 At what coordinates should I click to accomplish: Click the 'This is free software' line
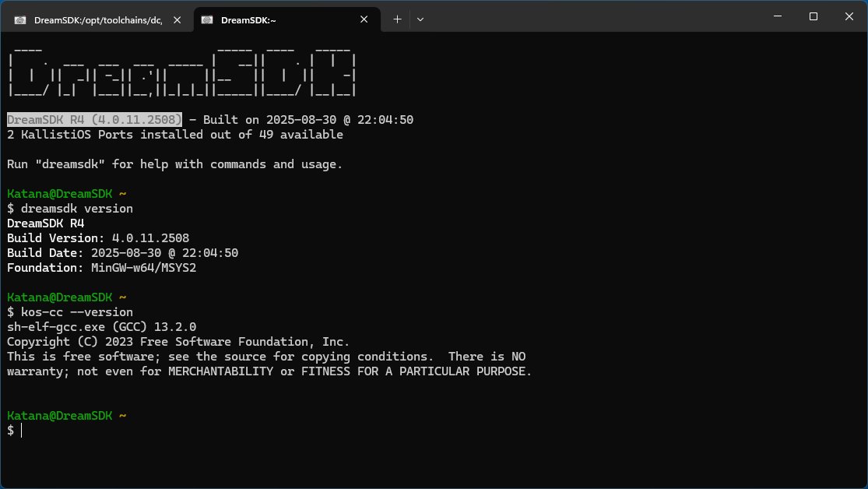pyautogui.click(x=266, y=357)
